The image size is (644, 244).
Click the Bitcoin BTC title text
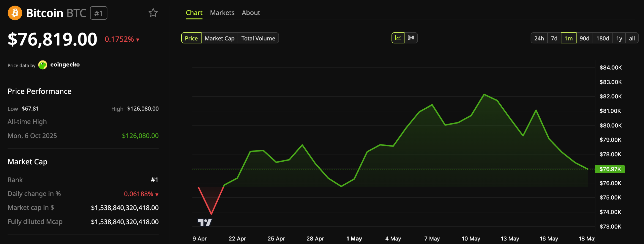pyautogui.click(x=56, y=13)
